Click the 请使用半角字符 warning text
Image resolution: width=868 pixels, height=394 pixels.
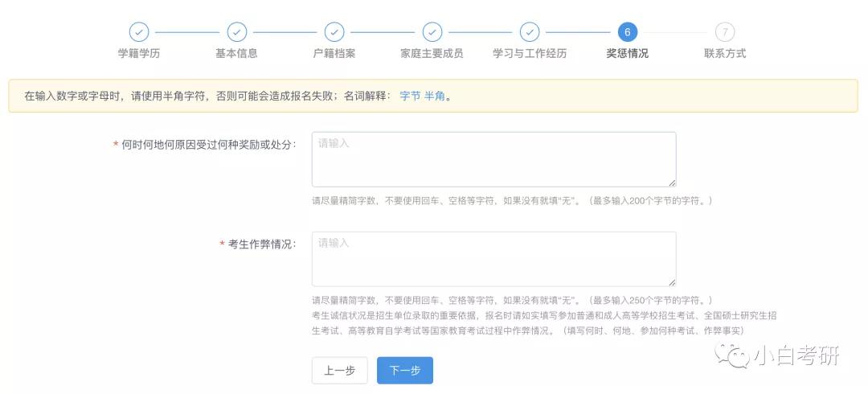(169, 96)
